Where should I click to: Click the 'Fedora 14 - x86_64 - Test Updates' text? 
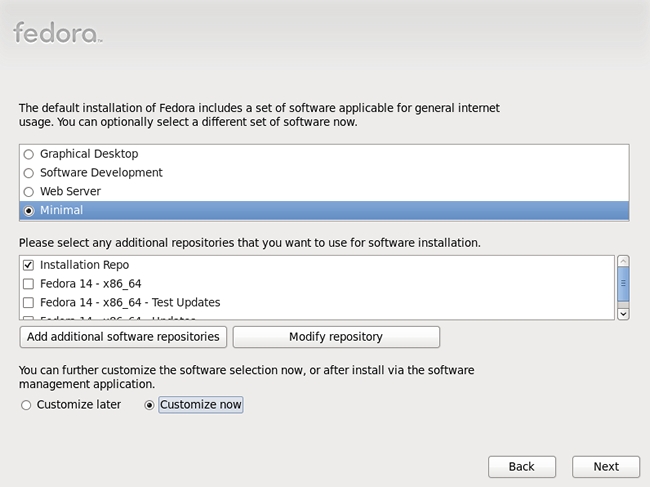point(130,303)
